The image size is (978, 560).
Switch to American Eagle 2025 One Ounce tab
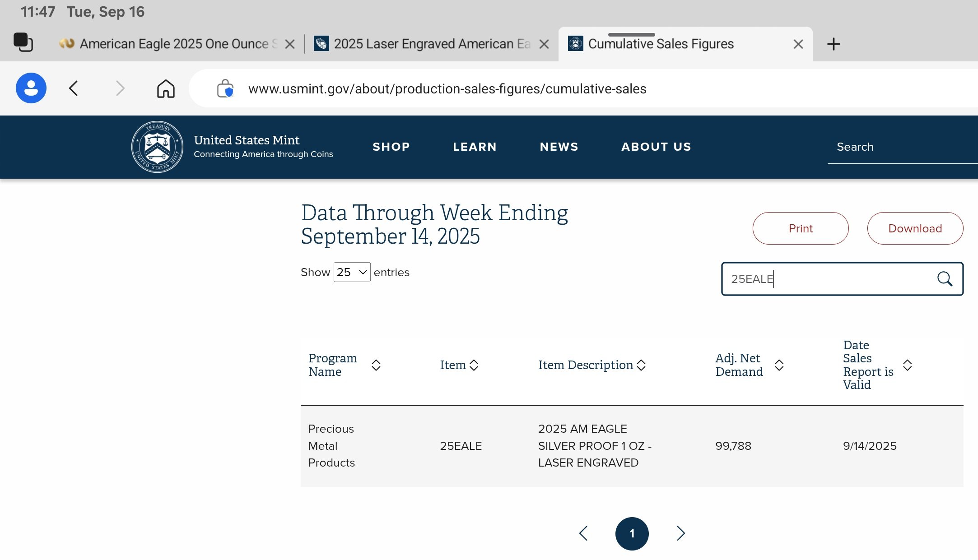(x=174, y=44)
